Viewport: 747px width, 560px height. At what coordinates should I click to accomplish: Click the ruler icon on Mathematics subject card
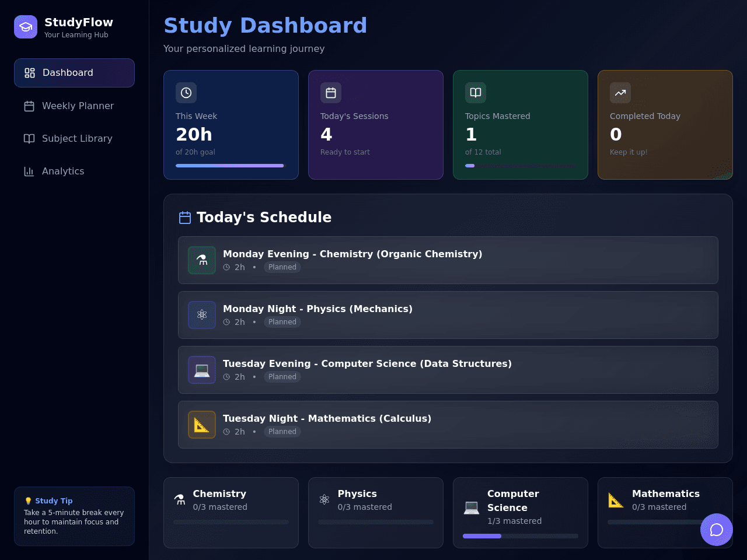click(616, 500)
